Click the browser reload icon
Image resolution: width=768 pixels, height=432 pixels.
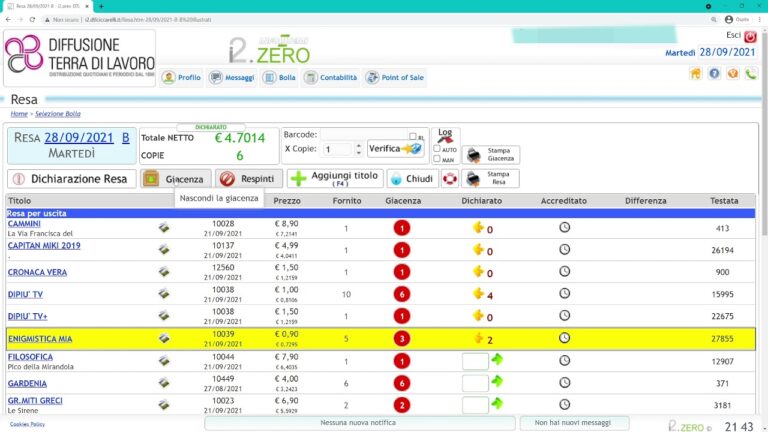(x=32, y=20)
